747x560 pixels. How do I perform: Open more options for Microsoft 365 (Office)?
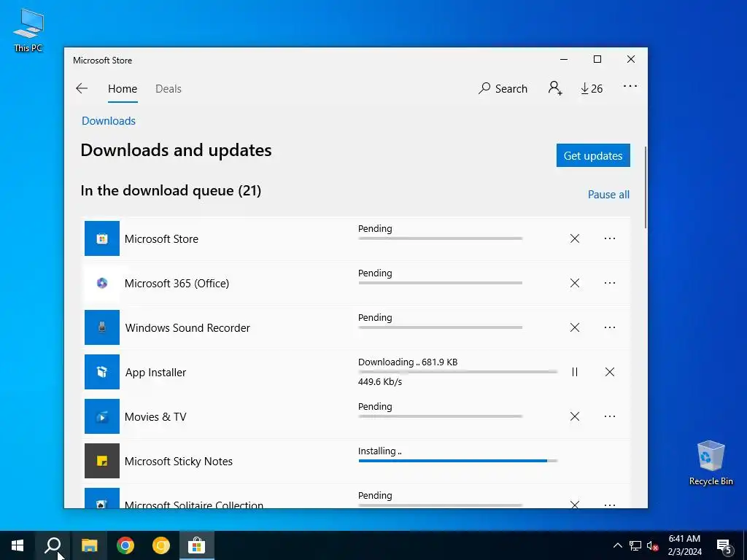click(x=610, y=283)
